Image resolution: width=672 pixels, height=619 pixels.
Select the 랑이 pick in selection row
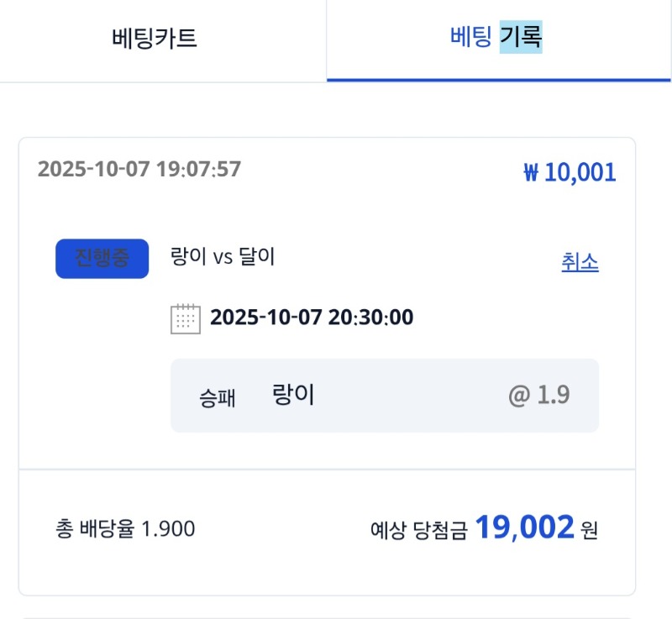click(293, 395)
